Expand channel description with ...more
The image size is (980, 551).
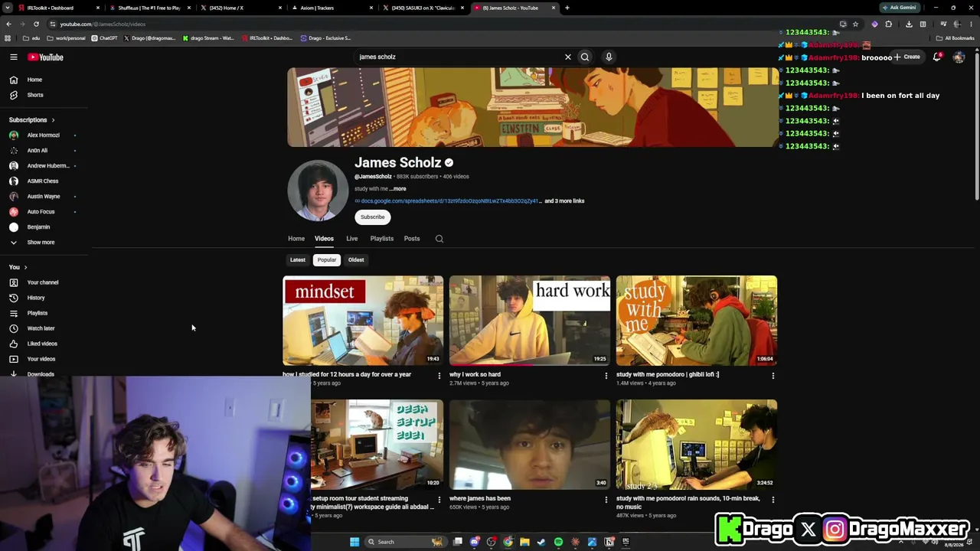(398, 189)
